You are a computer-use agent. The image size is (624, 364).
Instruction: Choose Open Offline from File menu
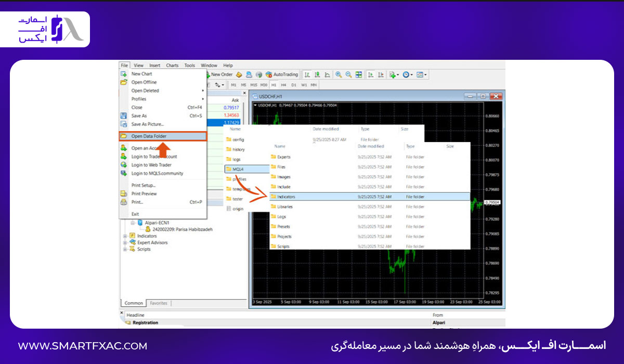163,82
